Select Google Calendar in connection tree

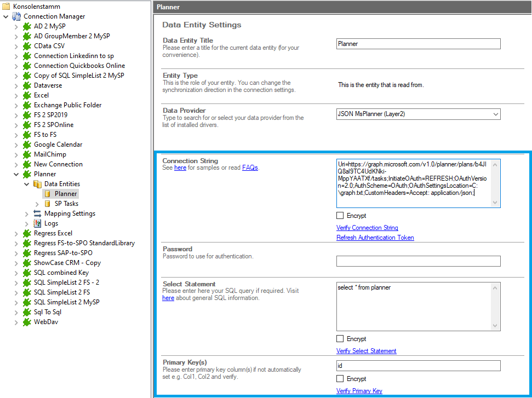pos(58,145)
